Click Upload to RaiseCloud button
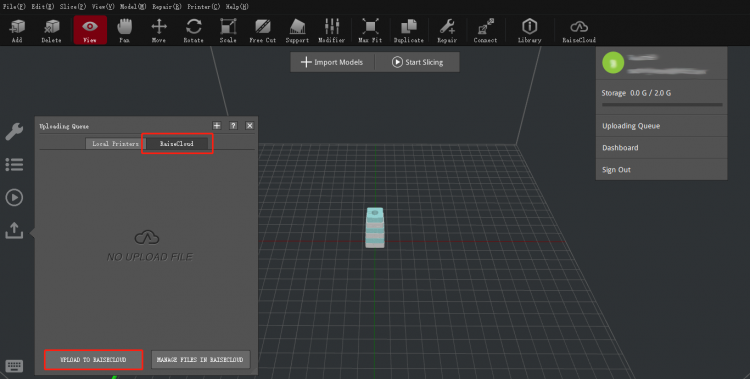This screenshot has height=379, width=750. (x=93, y=359)
